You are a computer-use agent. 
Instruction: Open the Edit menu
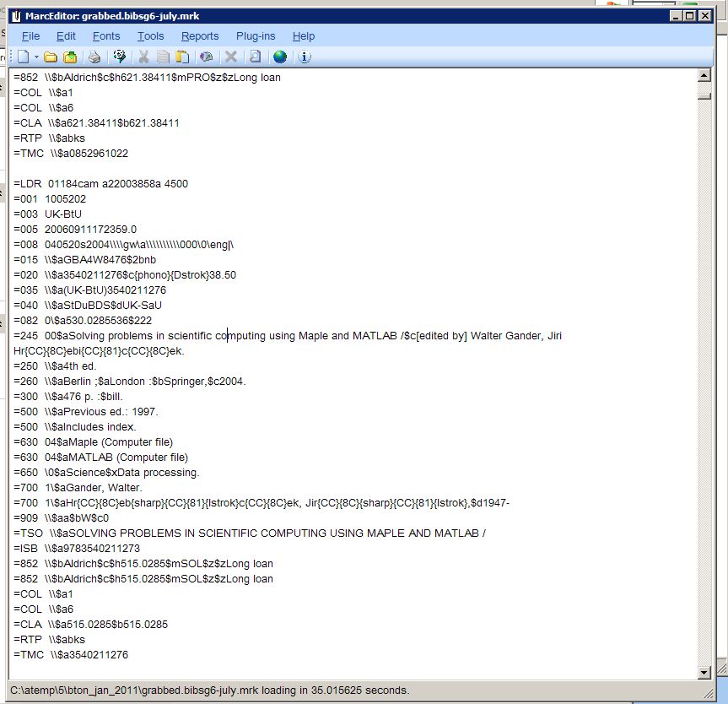(x=66, y=36)
